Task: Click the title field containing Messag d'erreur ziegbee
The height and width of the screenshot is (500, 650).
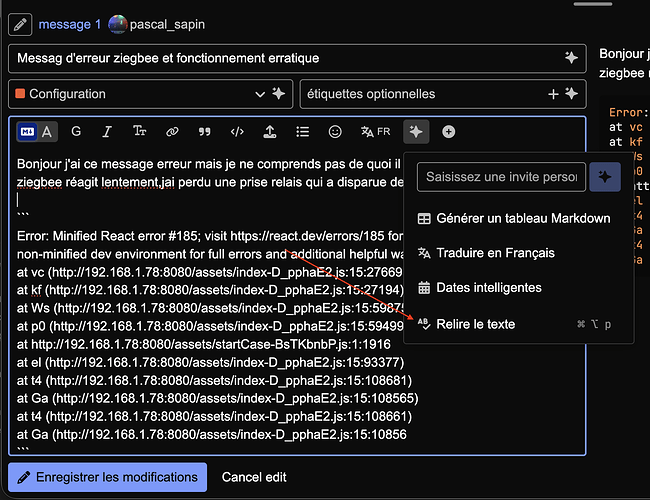Action: click(x=297, y=58)
